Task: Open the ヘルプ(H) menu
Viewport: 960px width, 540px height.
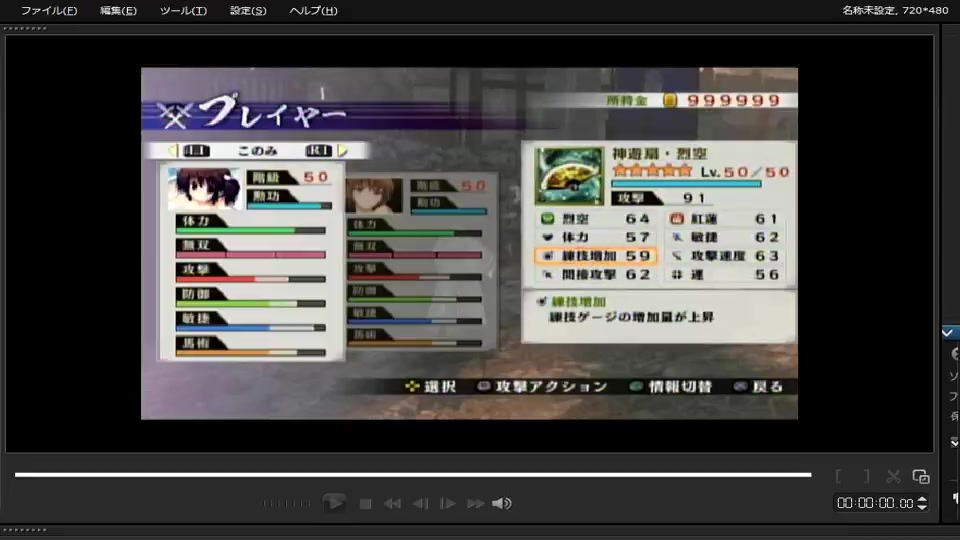Action: 313,10
